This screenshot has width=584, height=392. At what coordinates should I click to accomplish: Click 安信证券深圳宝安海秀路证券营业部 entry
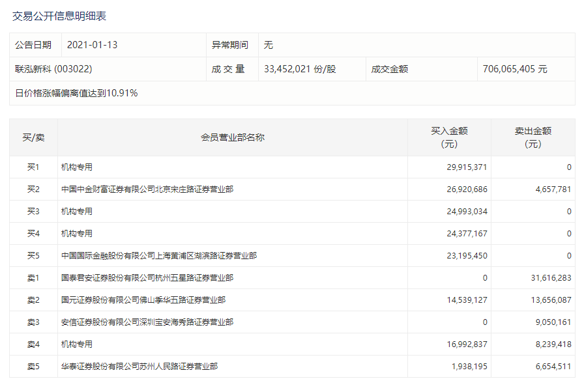click(x=147, y=322)
